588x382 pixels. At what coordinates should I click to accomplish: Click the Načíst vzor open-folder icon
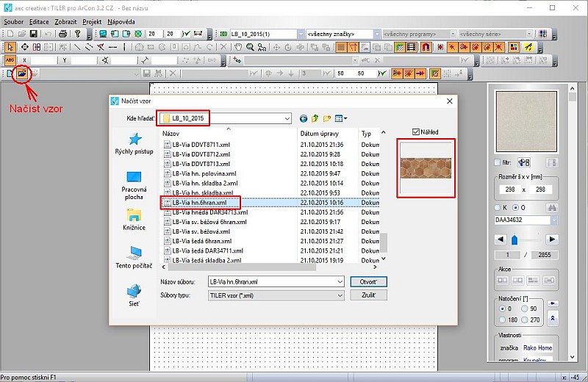pos(23,73)
